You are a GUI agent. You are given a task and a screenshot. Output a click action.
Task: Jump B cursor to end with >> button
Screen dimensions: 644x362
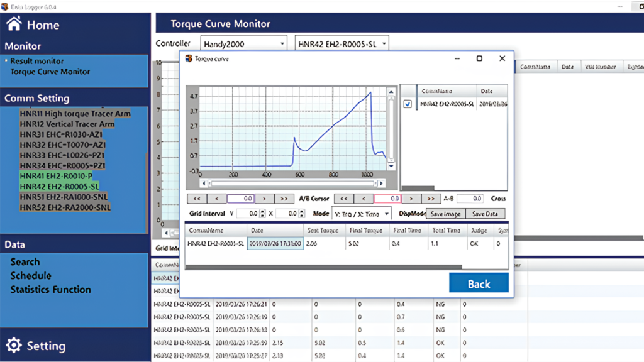point(430,199)
